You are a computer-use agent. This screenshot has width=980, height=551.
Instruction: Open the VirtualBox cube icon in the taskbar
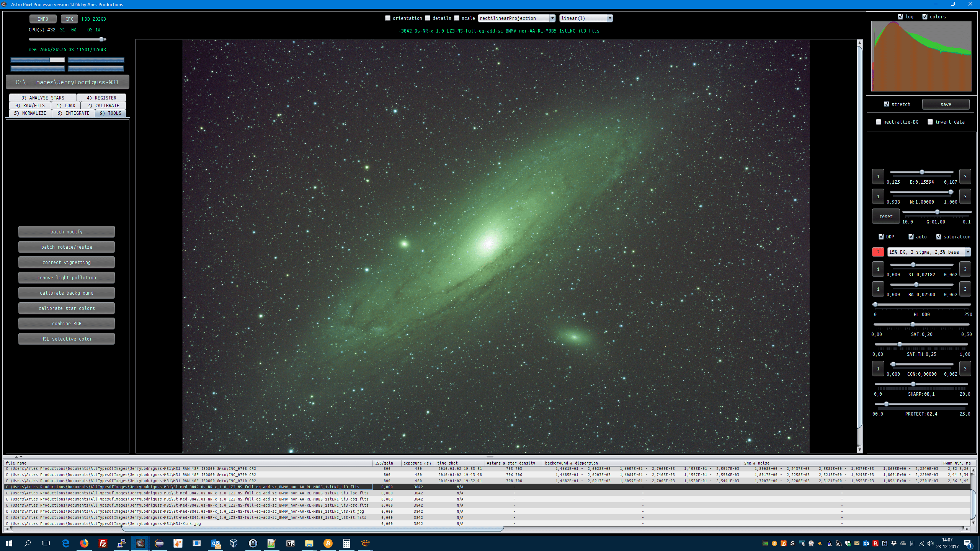[234, 543]
